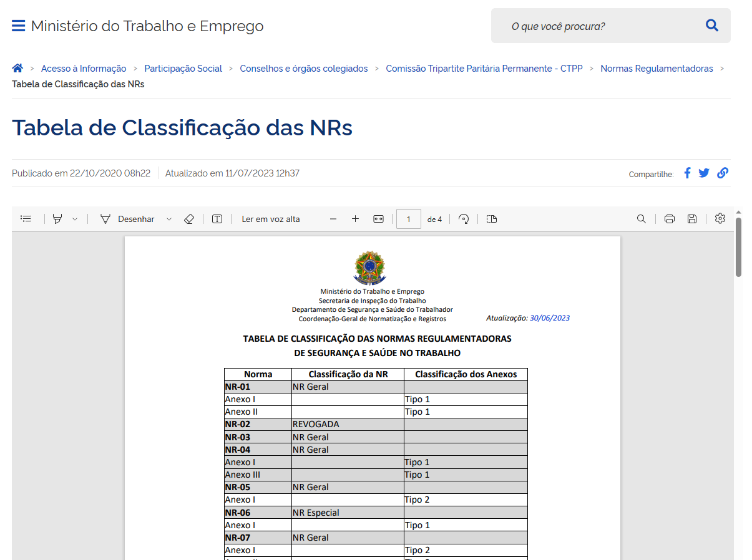Viewport: 752px width, 560px height.
Task: Share the page on Twitter
Action: click(x=704, y=173)
